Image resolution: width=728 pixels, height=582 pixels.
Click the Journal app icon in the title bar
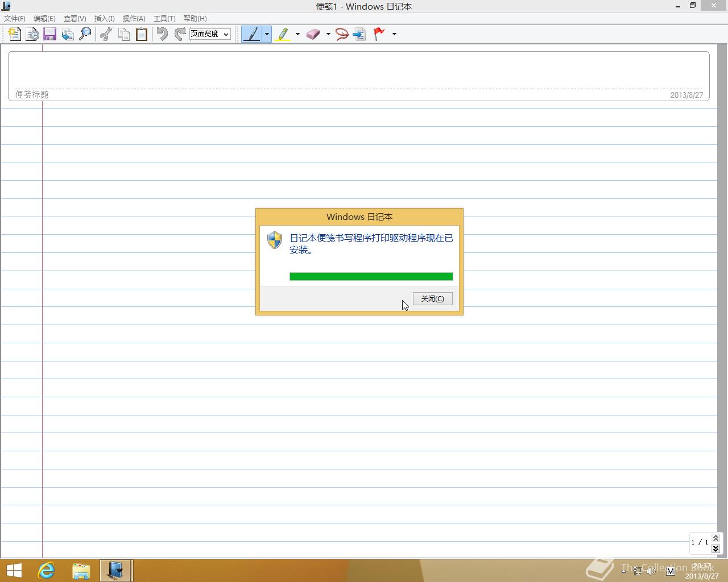click(6, 6)
